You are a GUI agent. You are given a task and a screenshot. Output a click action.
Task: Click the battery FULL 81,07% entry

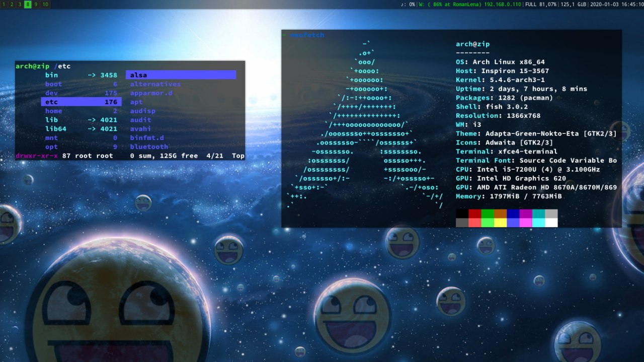click(x=541, y=4)
